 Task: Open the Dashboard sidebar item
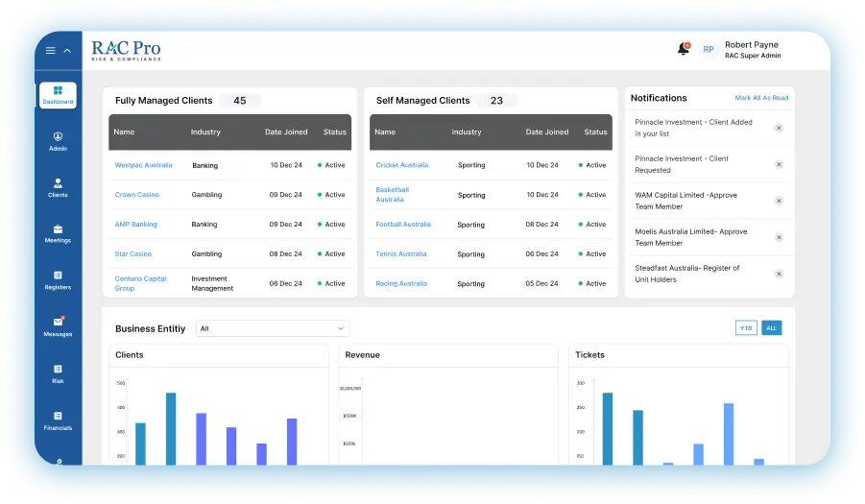58,95
